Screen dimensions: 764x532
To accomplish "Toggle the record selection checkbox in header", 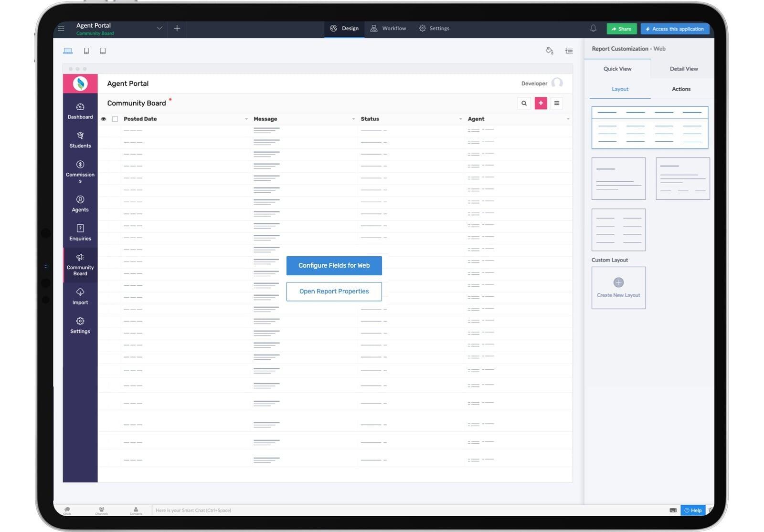I will [x=115, y=119].
